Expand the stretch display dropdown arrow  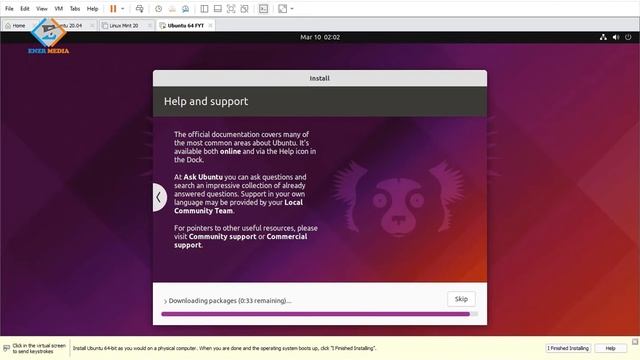(292, 9)
